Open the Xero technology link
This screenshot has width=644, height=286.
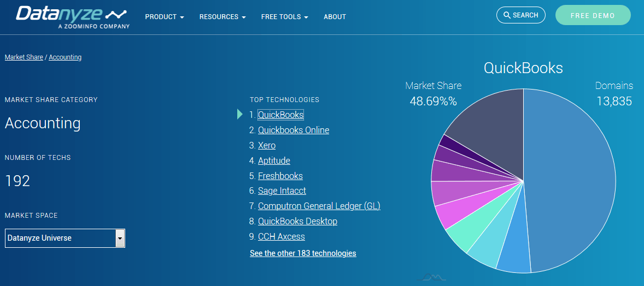tap(267, 145)
